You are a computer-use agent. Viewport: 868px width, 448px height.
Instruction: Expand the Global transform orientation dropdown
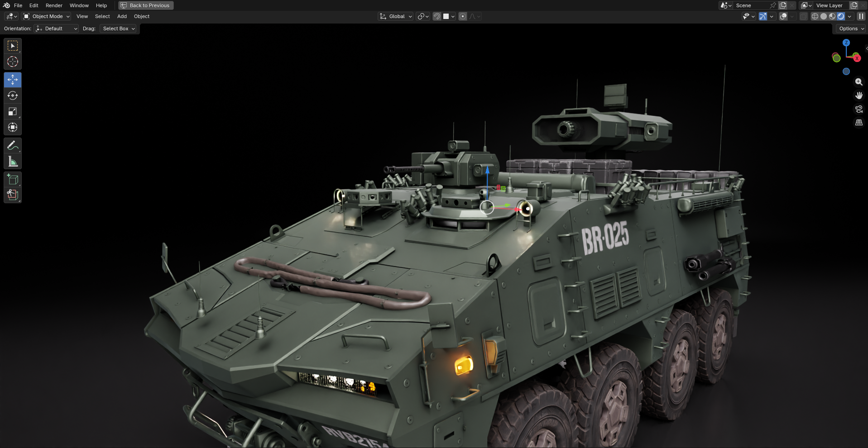coord(396,16)
